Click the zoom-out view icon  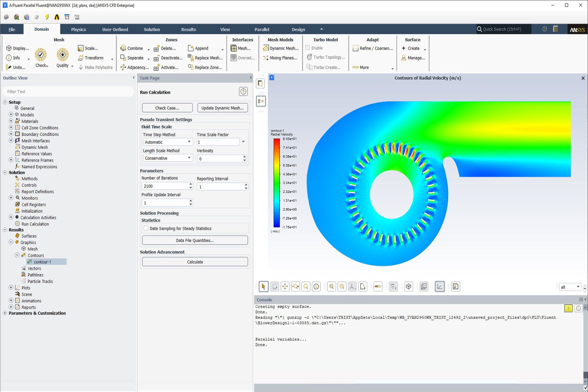[x=342, y=287]
